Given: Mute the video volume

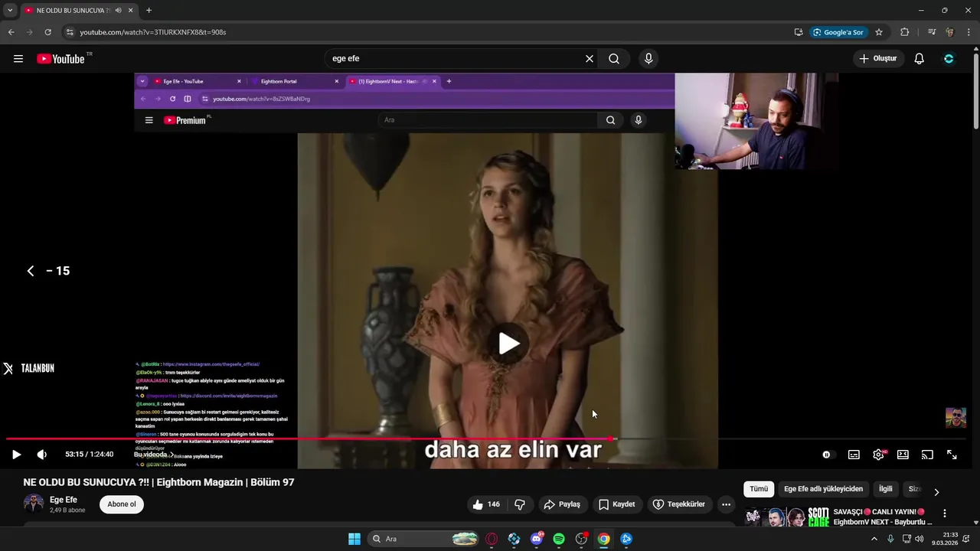Looking at the screenshot, I should point(42,455).
